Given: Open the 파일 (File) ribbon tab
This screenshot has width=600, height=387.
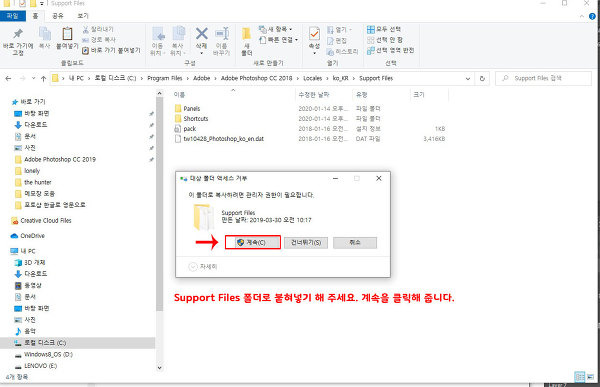Looking at the screenshot, I should (13, 16).
